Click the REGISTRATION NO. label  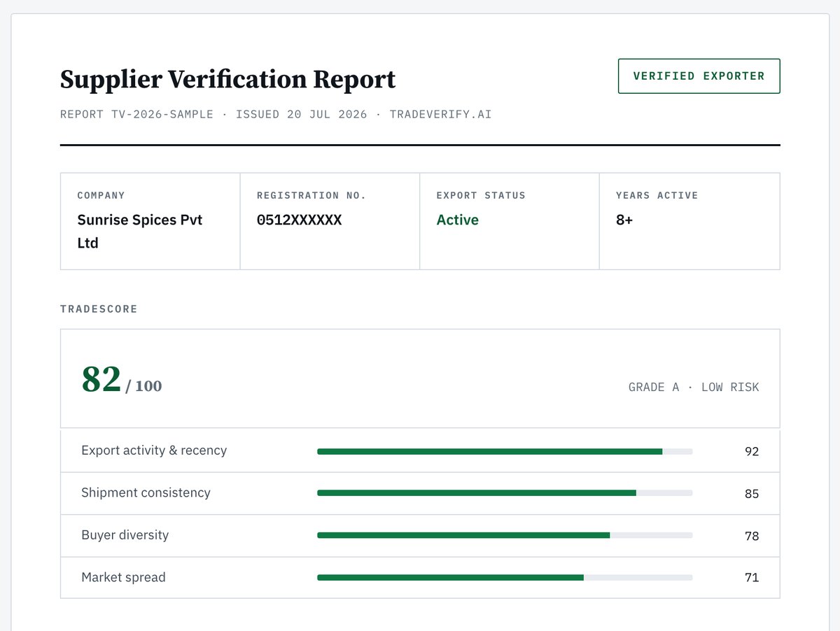pos(311,196)
